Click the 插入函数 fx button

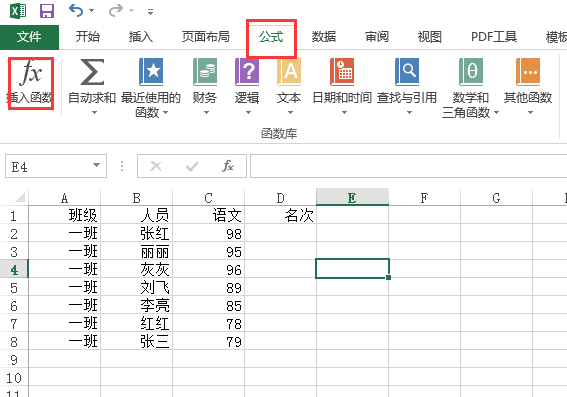tap(30, 83)
